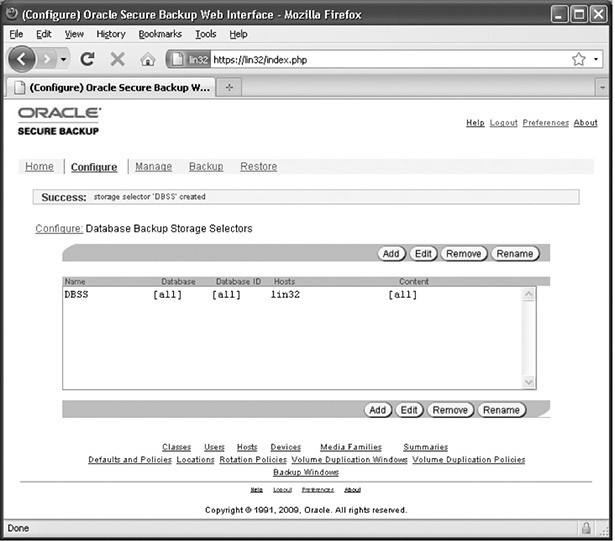Open the Preferences link at top right
615x541 pixels.
[545, 123]
